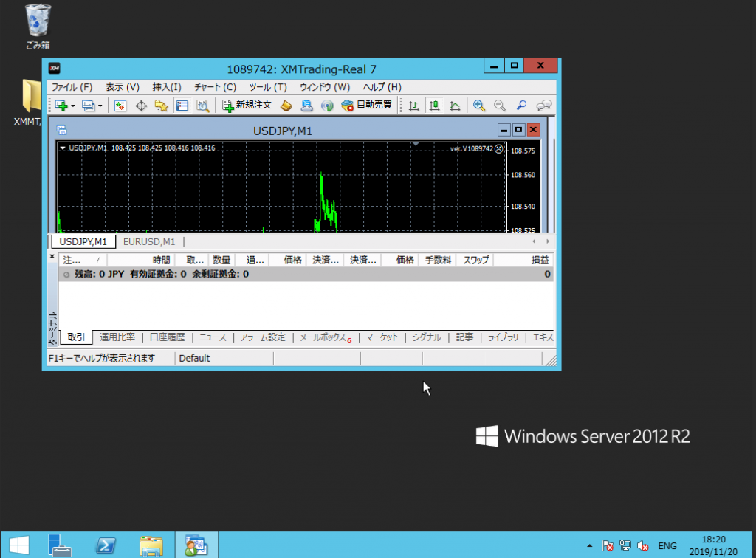756x558 pixels.
Task: Toggle the Market Watch window icon
Action: click(120, 106)
